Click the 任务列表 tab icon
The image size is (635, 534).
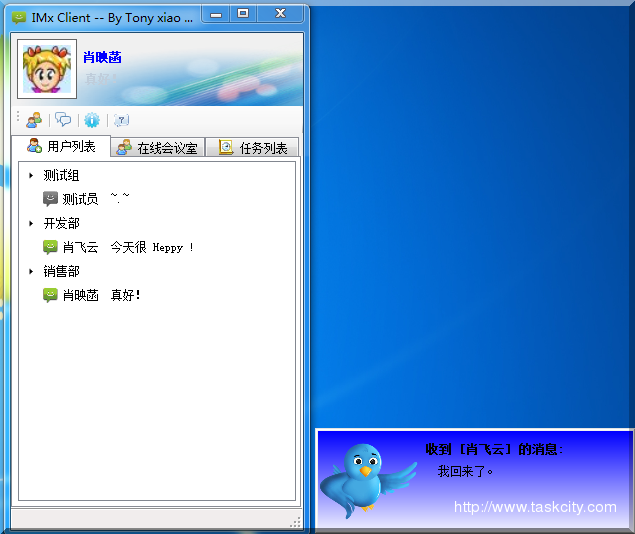click(226, 147)
